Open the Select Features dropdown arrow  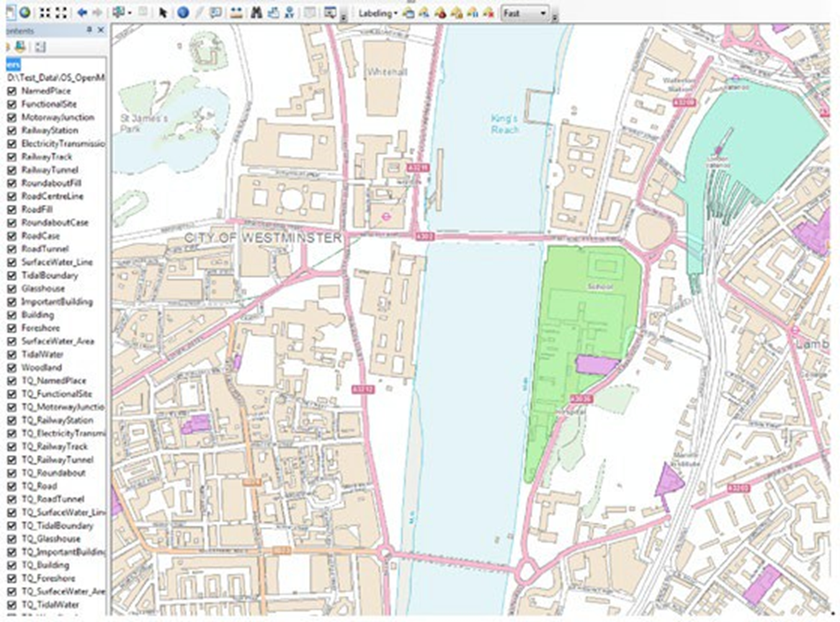click(129, 13)
